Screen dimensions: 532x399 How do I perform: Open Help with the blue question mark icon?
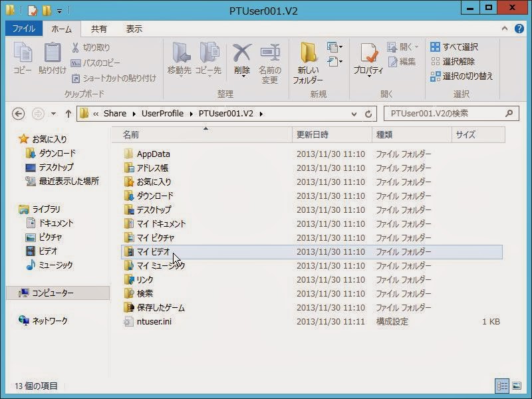coord(519,29)
